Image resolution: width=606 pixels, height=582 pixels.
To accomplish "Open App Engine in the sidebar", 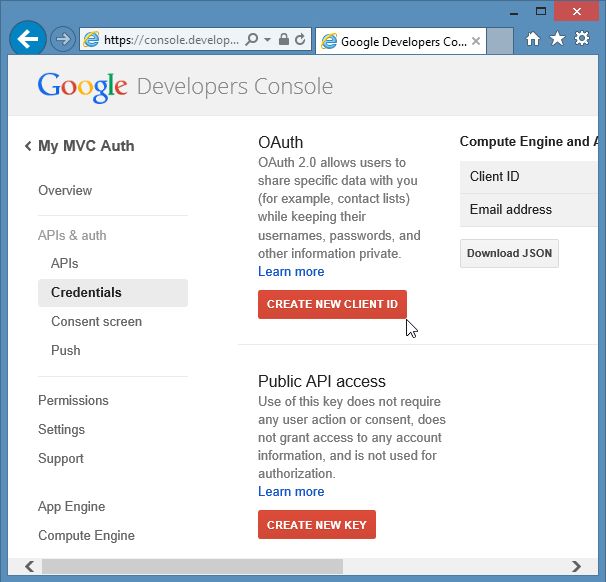I will point(71,507).
